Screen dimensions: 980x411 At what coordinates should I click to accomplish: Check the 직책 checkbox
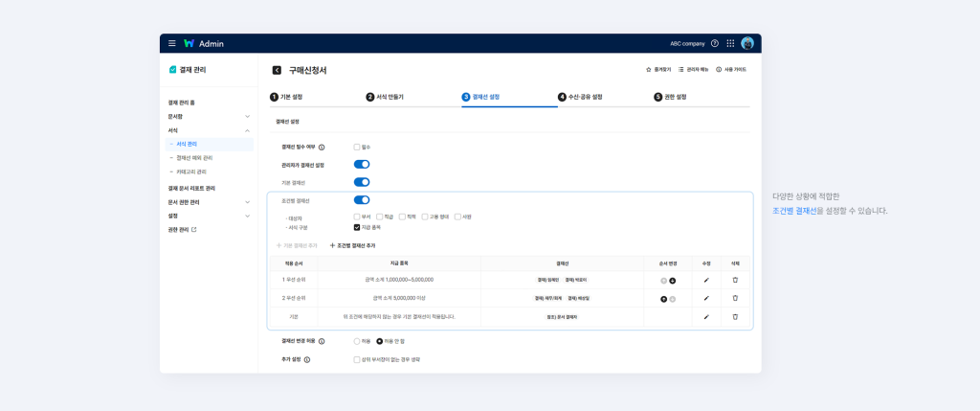pos(403,217)
